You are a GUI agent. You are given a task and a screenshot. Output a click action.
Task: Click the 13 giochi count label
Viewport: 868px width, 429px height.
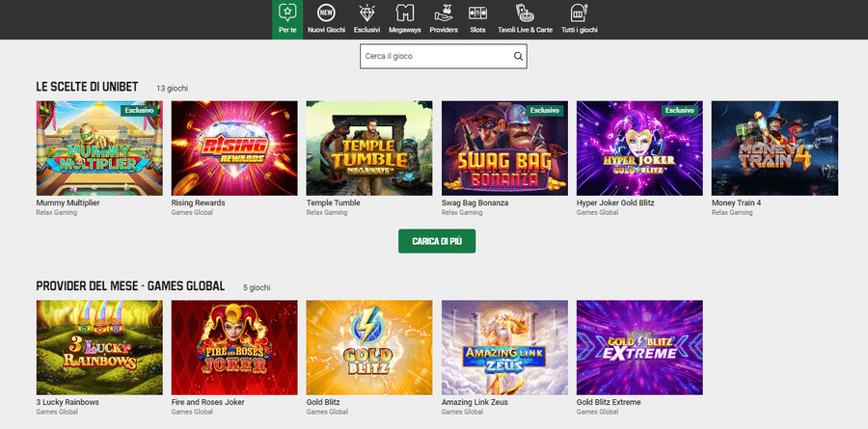pyautogui.click(x=173, y=89)
